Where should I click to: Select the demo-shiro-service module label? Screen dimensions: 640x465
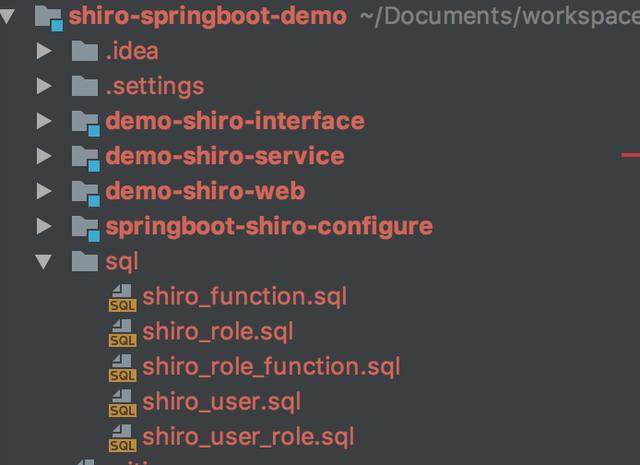point(225,156)
